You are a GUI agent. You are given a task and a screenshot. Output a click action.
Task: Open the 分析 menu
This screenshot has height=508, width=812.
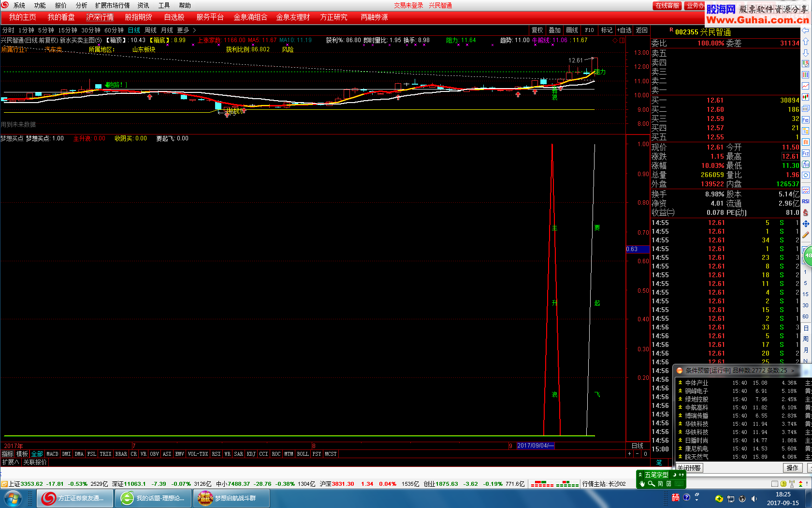[82, 5]
